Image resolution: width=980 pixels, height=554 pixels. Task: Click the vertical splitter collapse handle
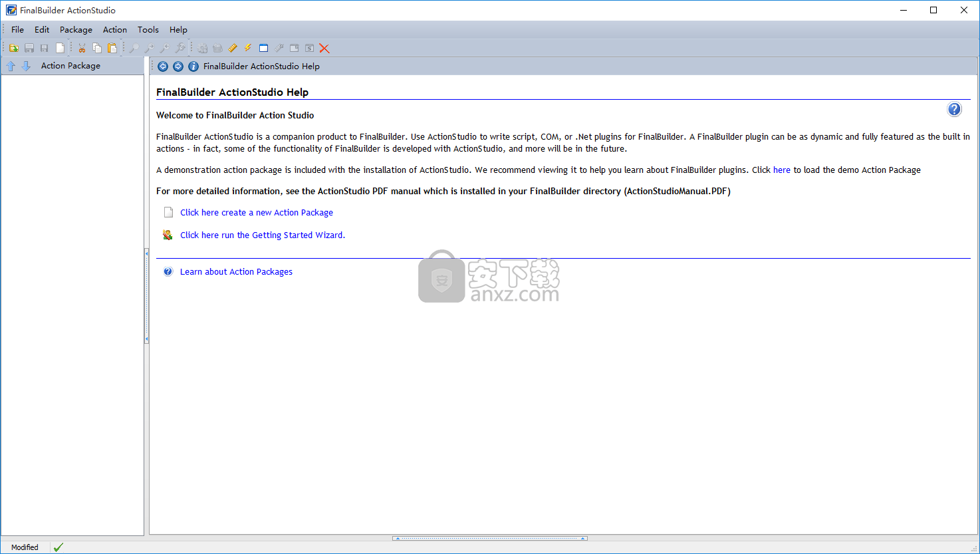(146, 296)
